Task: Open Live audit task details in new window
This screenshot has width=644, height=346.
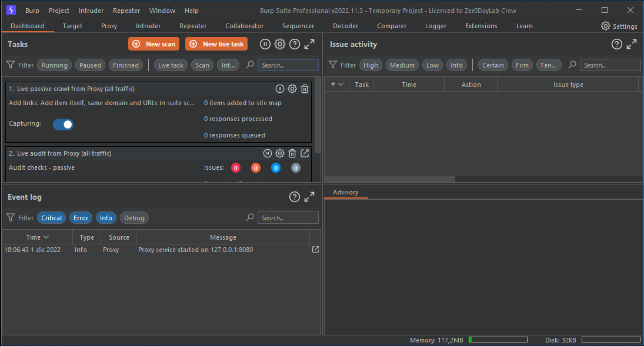Action: [x=305, y=153]
